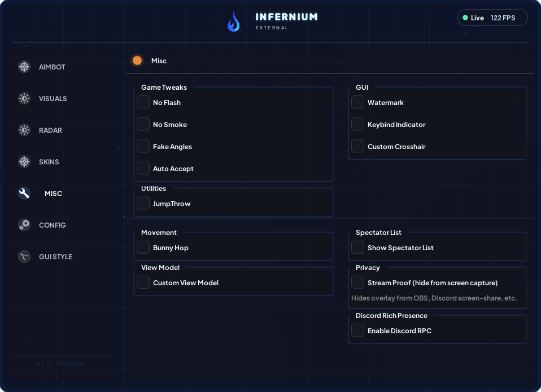541x392 pixels.
Task: Go to the SKINS tab
Action: pos(49,162)
